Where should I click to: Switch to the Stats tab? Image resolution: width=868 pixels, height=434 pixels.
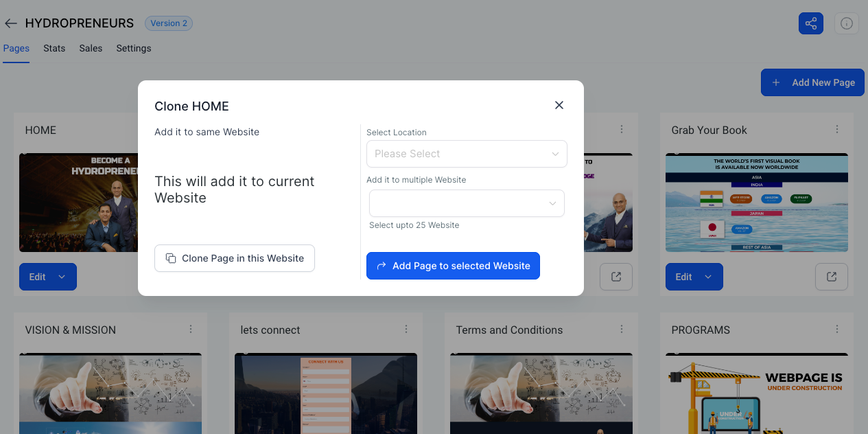pyautogui.click(x=54, y=48)
